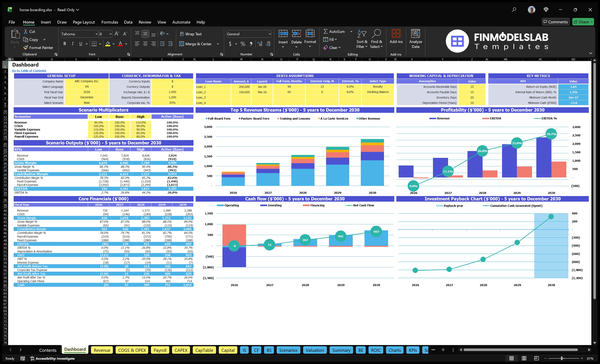
Task: Click the Go to Table of Contents link
Action: tap(29, 70)
